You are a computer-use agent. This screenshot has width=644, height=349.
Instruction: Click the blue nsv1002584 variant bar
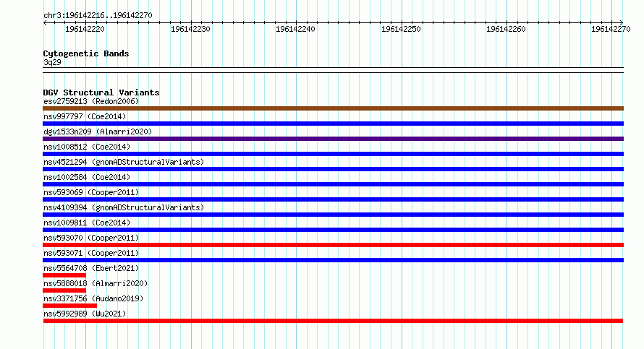(333, 184)
